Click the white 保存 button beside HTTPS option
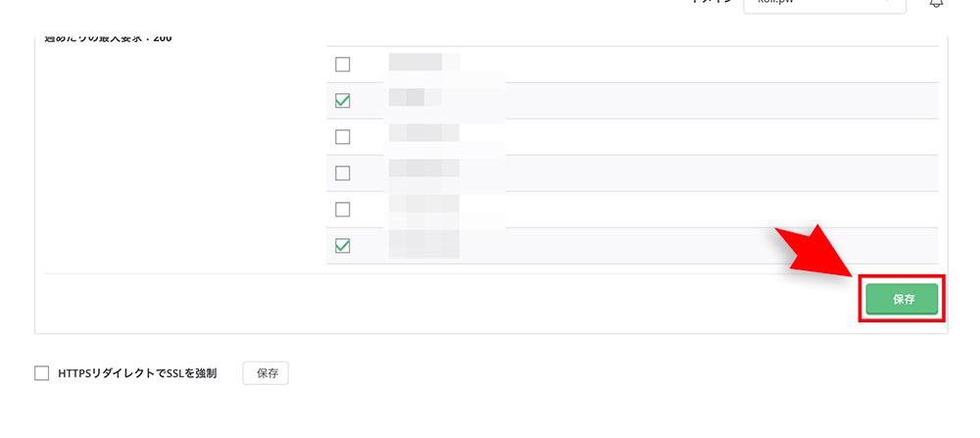 (x=266, y=373)
